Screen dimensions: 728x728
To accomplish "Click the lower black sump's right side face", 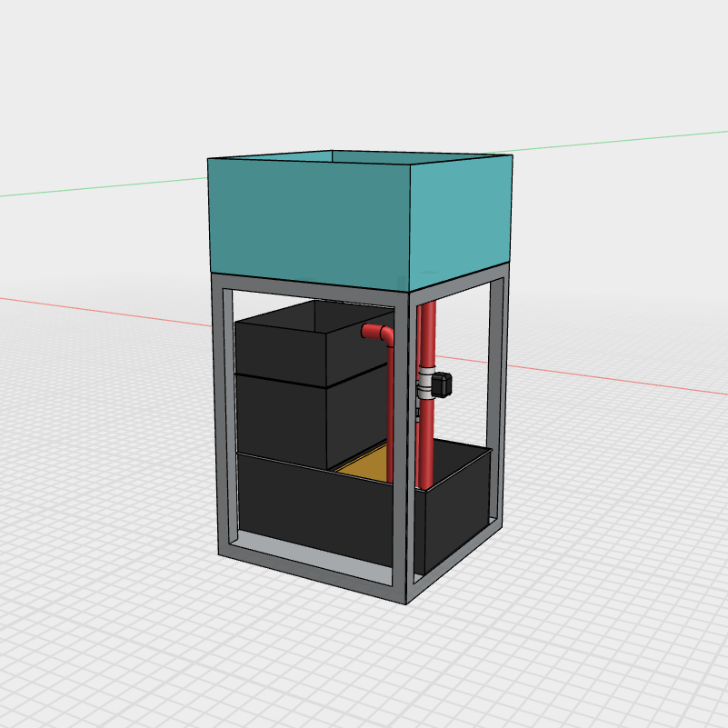I will click(x=453, y=509).
